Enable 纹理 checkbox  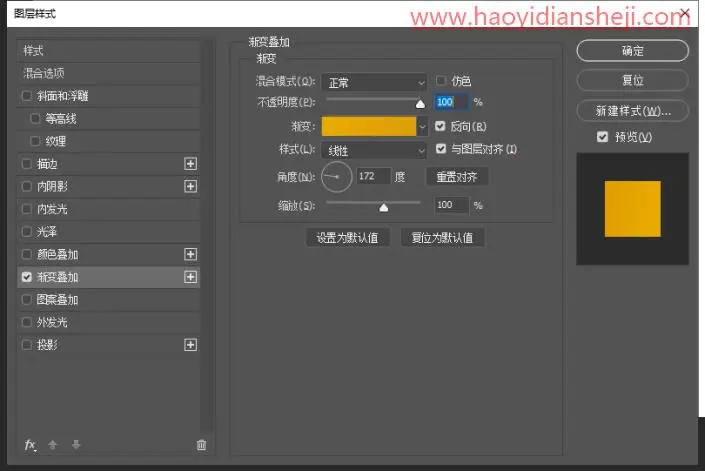click(x=35, y=141)
